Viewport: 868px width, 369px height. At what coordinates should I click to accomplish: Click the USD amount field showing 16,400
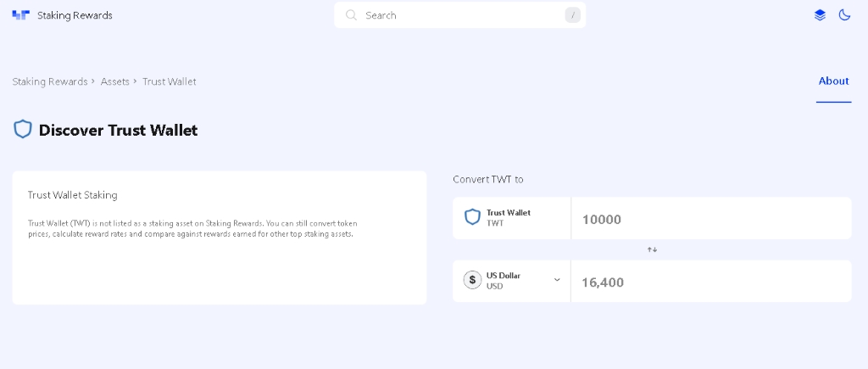(x=712, y=282)
